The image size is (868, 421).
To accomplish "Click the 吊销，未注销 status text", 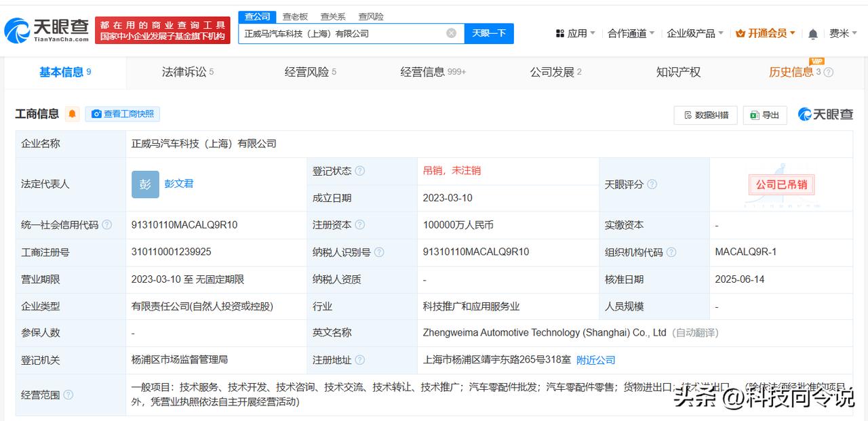I will (452, 171).
